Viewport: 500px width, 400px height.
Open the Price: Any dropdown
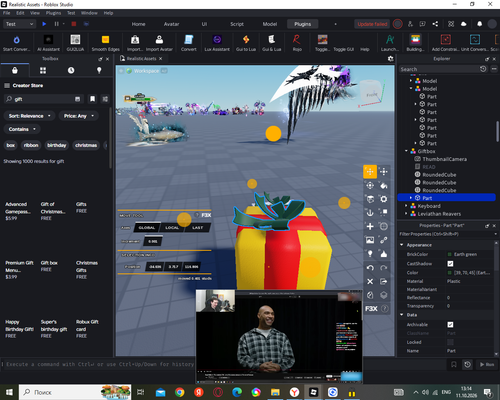[x=79, y=116]
